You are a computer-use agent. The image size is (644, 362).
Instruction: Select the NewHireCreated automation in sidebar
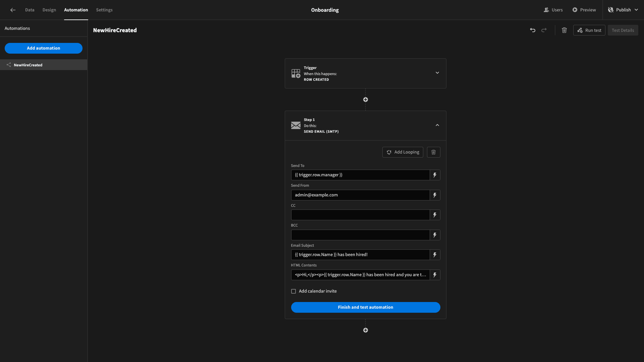tap(44, 65)
